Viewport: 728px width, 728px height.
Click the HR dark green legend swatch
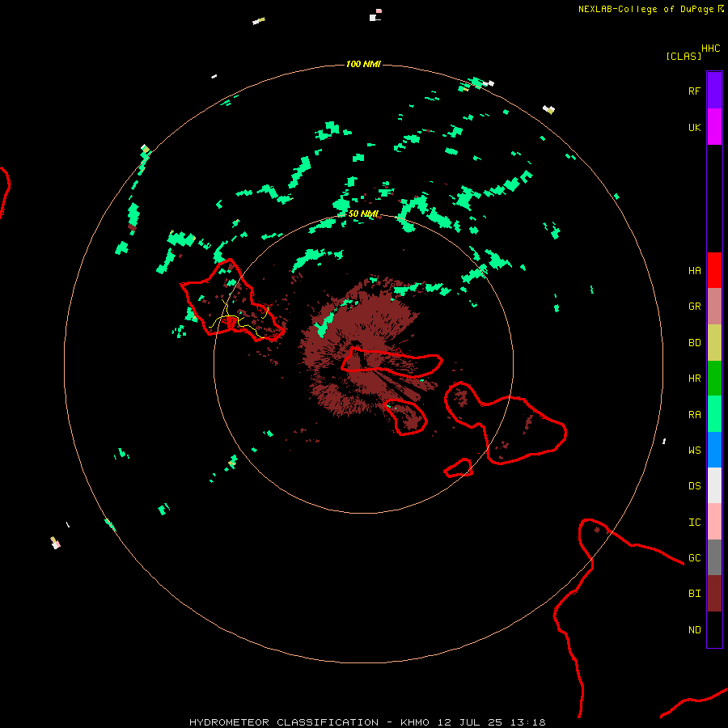pyautogui.click(x=714, y=379)
